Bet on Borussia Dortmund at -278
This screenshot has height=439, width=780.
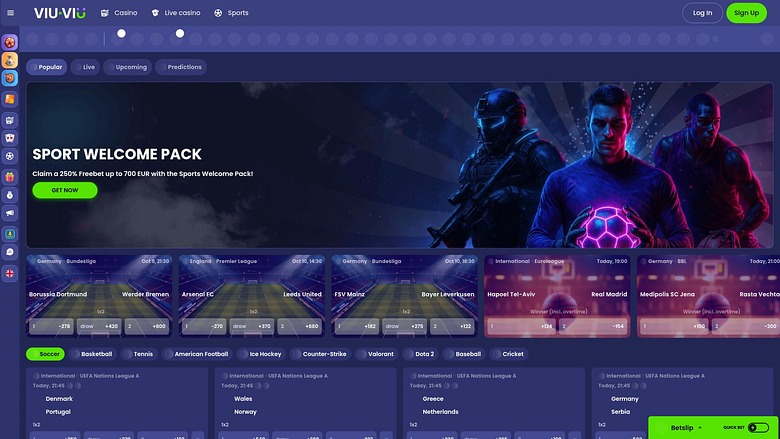[x=51, y=326]
